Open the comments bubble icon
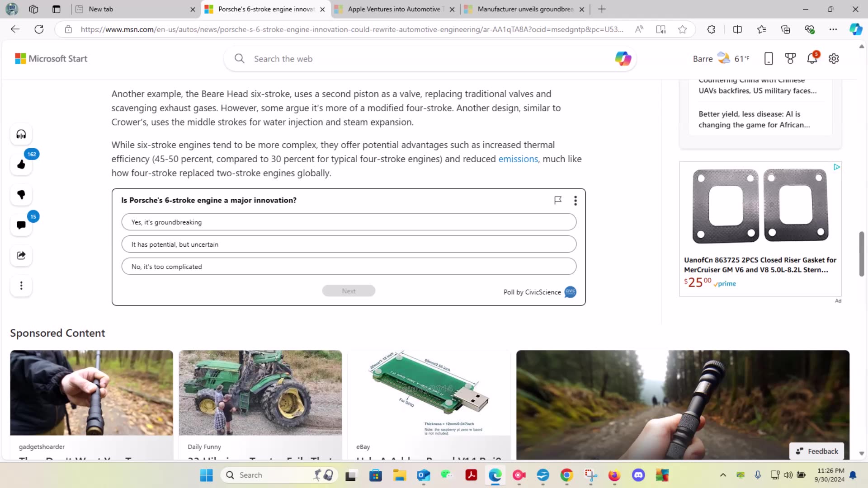 [21, 225]
